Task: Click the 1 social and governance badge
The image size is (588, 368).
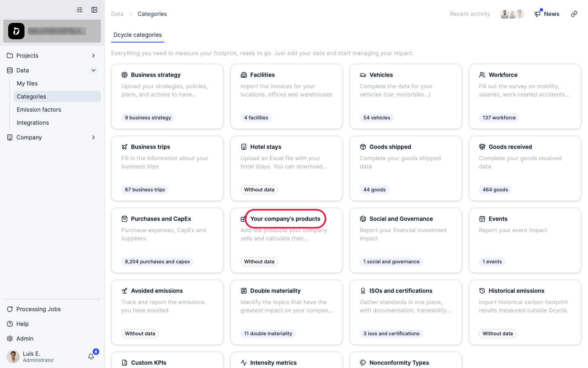Action: (x=392, y=262)
